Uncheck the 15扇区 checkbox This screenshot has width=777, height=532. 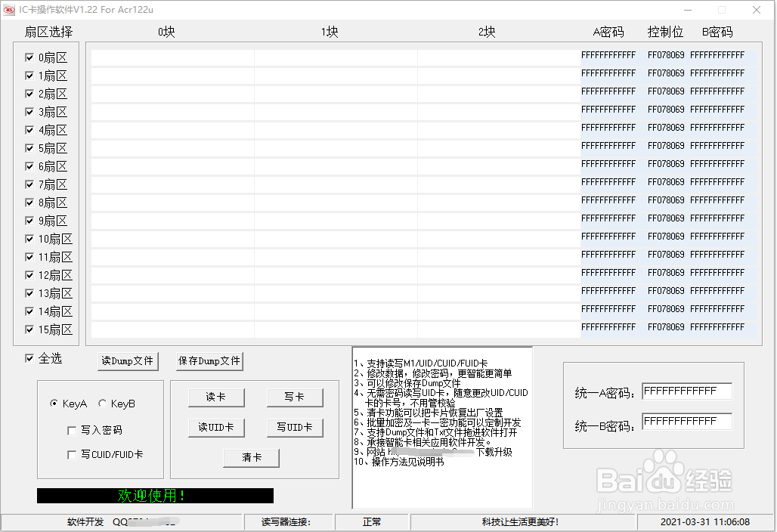pyautogui.click(x=29, y=329)
